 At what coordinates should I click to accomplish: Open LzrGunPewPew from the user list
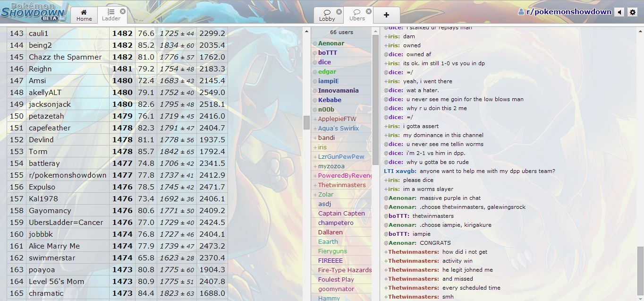point(341,156)
